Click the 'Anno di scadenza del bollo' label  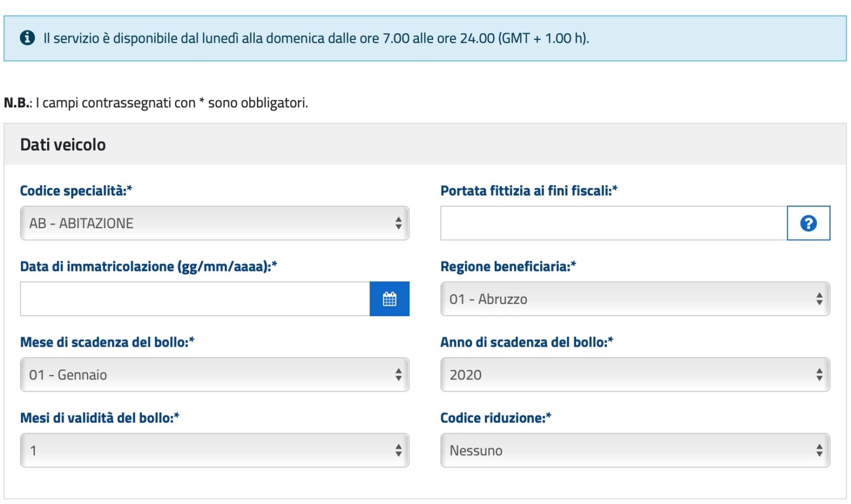[x=526, y=343]
